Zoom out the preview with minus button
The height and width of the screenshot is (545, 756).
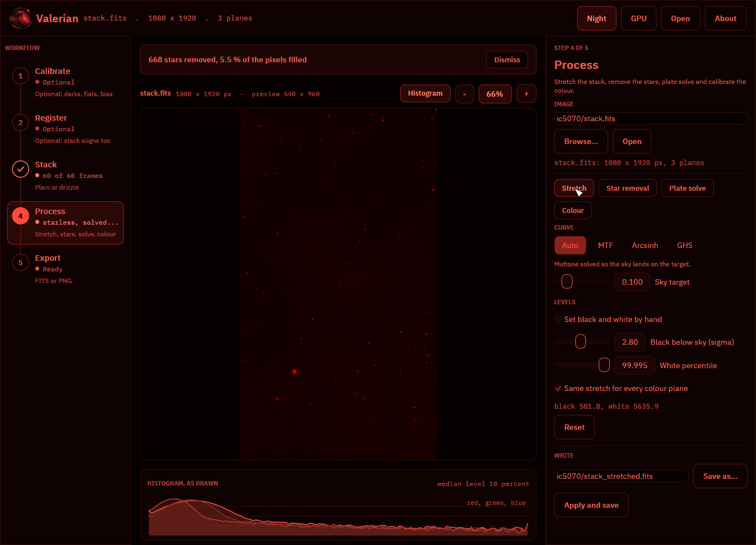[465, 94]
